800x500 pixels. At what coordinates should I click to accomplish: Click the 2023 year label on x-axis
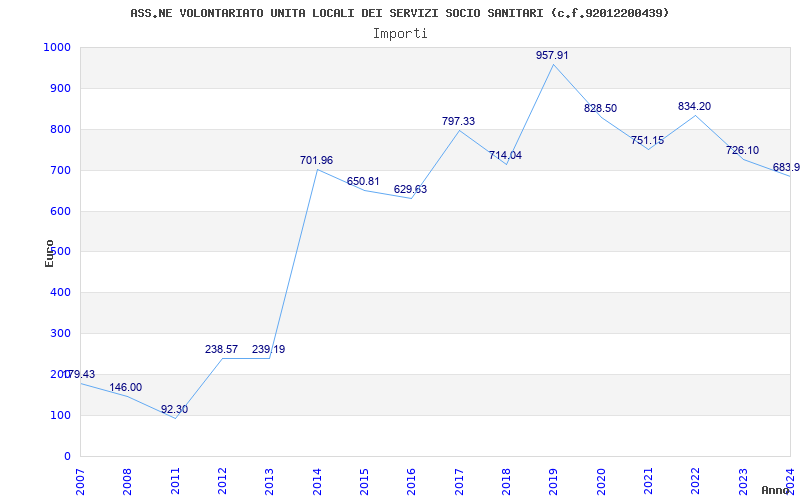(743, 482)
